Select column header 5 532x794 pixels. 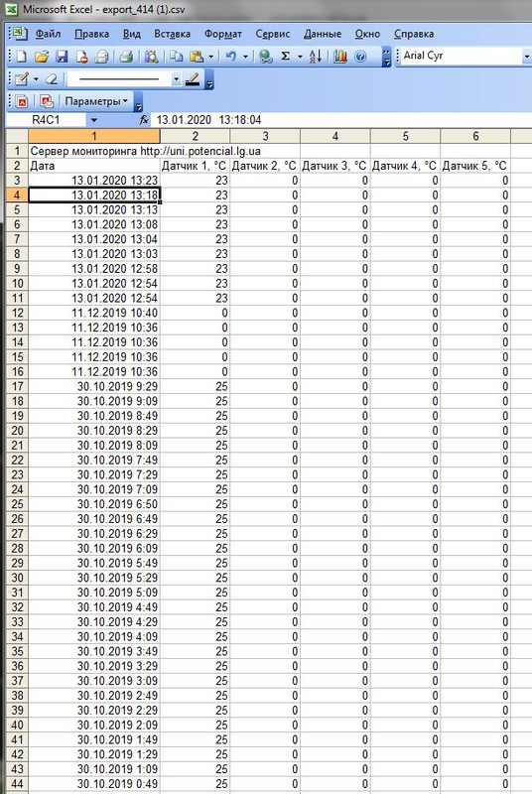point(406,136)
